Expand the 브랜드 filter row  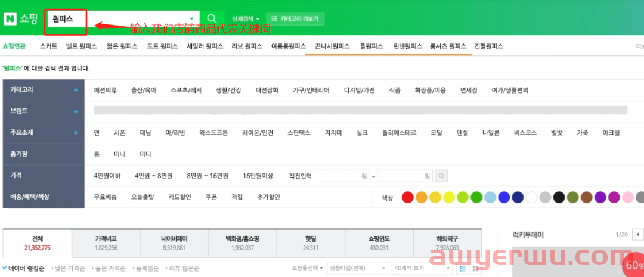(76, 111)
